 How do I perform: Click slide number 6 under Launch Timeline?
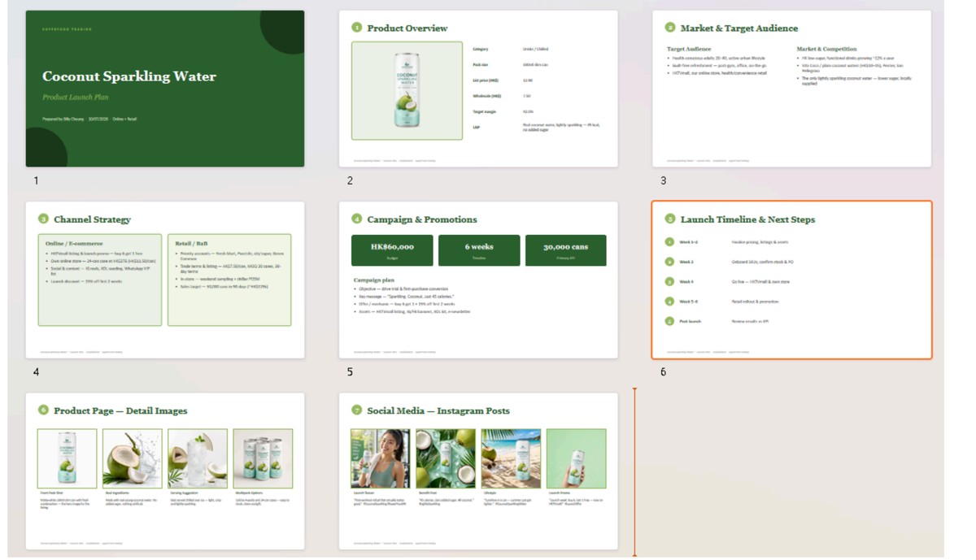(663, 372)
